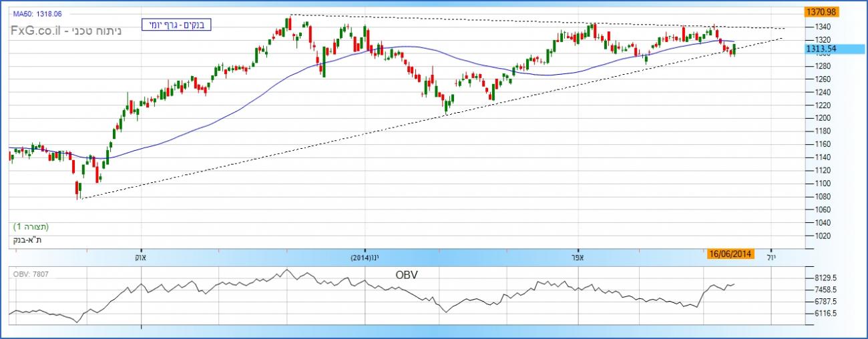Image resolution: width=868 pixels, height=339 pixels.
Task: Click the 'OBV: 7807' indicator readout
Action: (30, 274)
